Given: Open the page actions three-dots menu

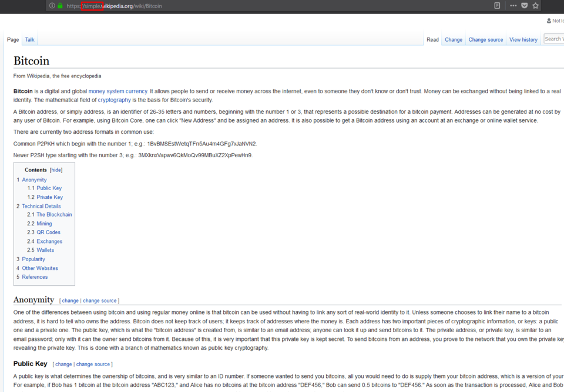Looking at the screenshot, I should pyautogui.click(x=513, y=5).
